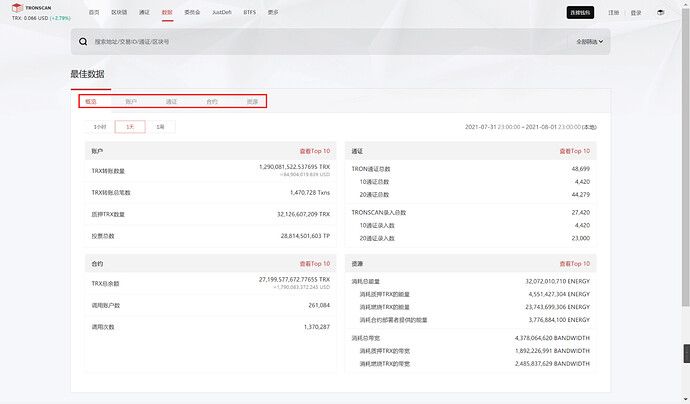Click the TRONSCAN logo
Image resolution: width=690 pixels, height=404 pixels.
tap(31, 8)
